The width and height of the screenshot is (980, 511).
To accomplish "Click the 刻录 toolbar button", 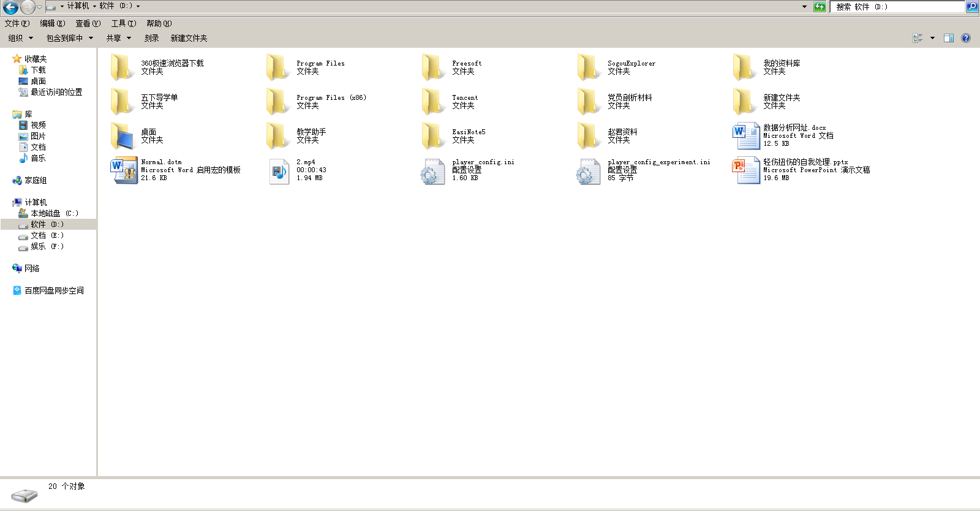I will 151,38.
